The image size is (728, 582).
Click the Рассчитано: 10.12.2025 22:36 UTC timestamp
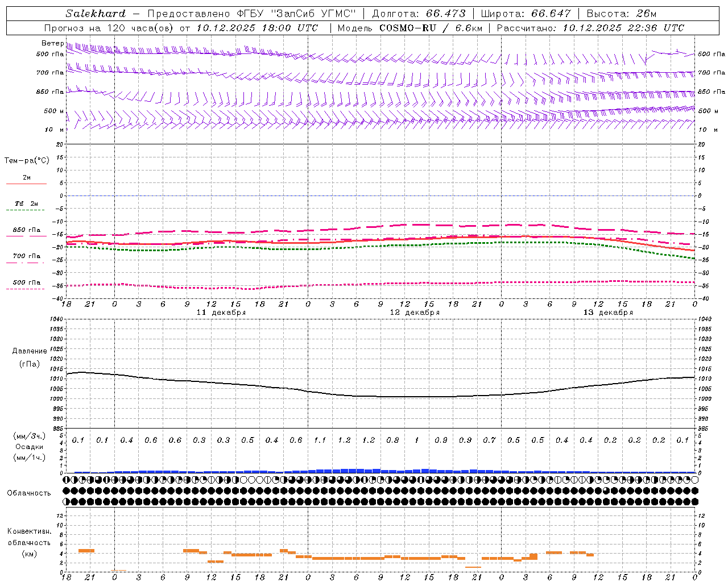point(590,28)
